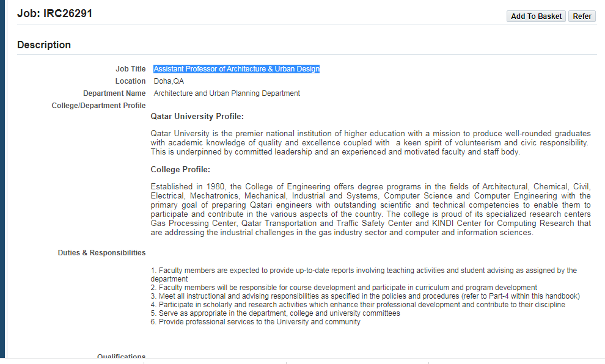Click the College Profile heading
The height and width of the screenshot is (364, 605).
(180, 169)
